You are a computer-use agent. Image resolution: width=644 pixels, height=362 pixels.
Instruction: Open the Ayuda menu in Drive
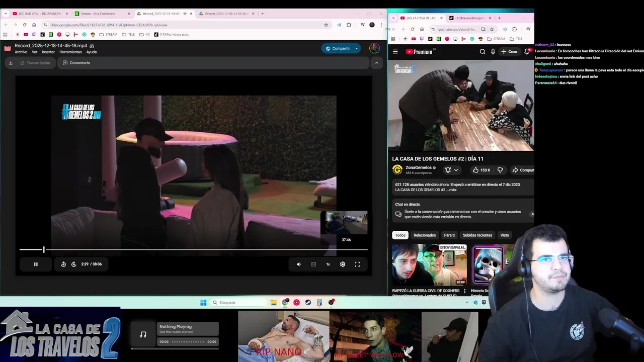point(92,52)
